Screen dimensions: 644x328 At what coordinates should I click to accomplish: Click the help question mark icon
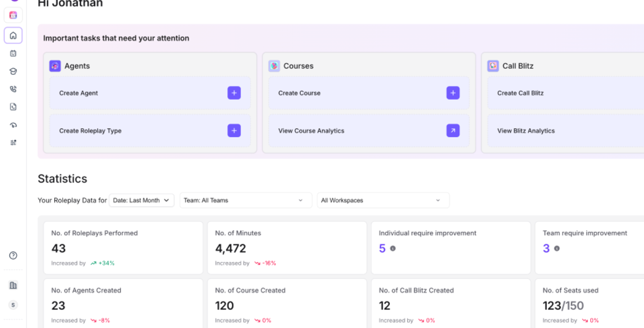(13, 255)
